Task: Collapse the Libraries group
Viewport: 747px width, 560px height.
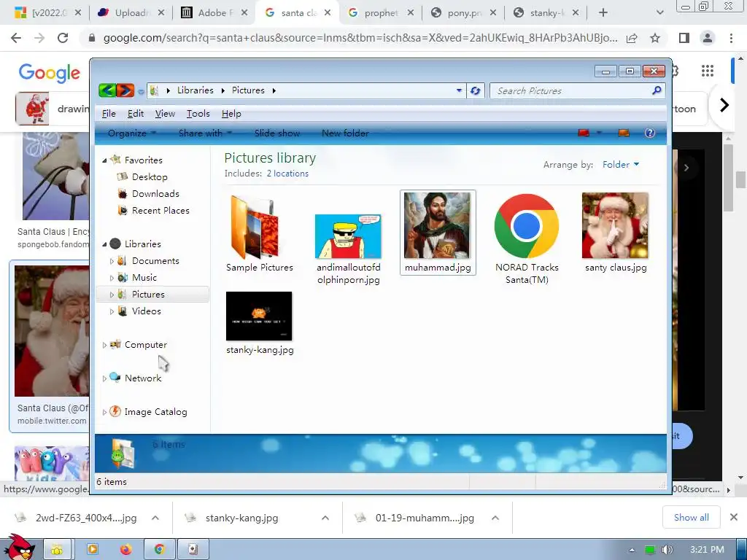Action: [104, 244]
